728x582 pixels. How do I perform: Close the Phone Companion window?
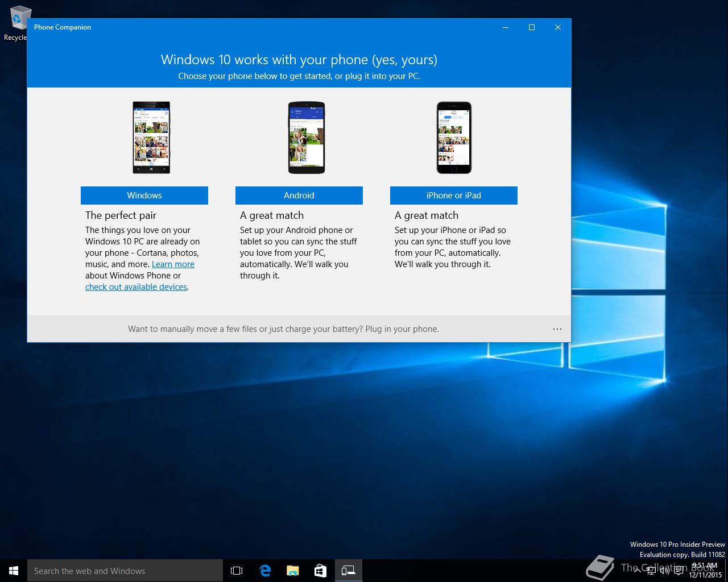point(558,27)
